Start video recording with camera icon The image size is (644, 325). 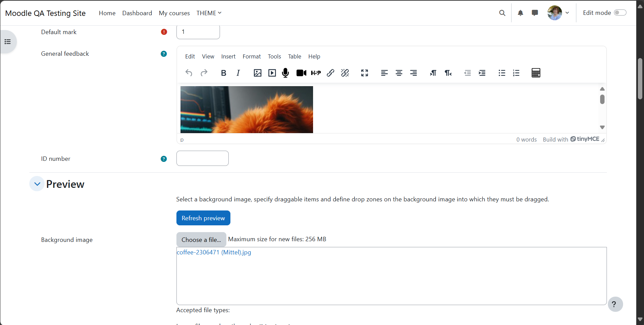(301, 73)
